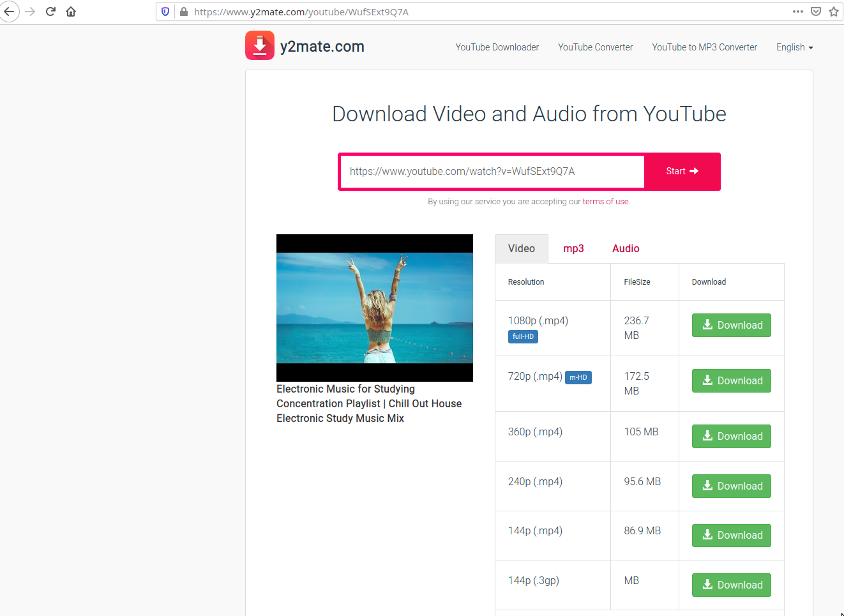Click the 144p (.mp4) resolution text

pyautogui.click(x=535, y=531)
